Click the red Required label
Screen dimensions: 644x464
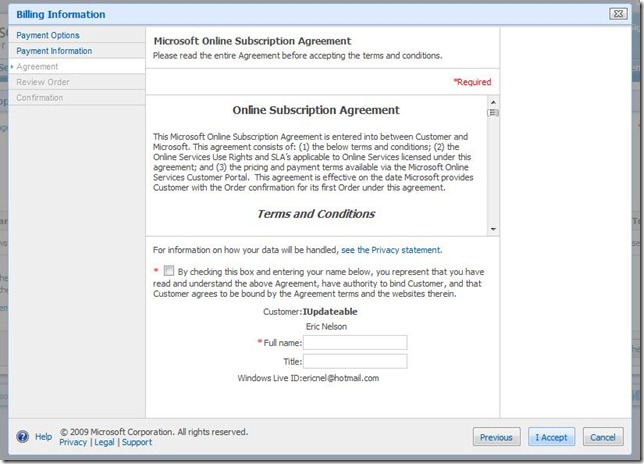click(x=472, y=82)
